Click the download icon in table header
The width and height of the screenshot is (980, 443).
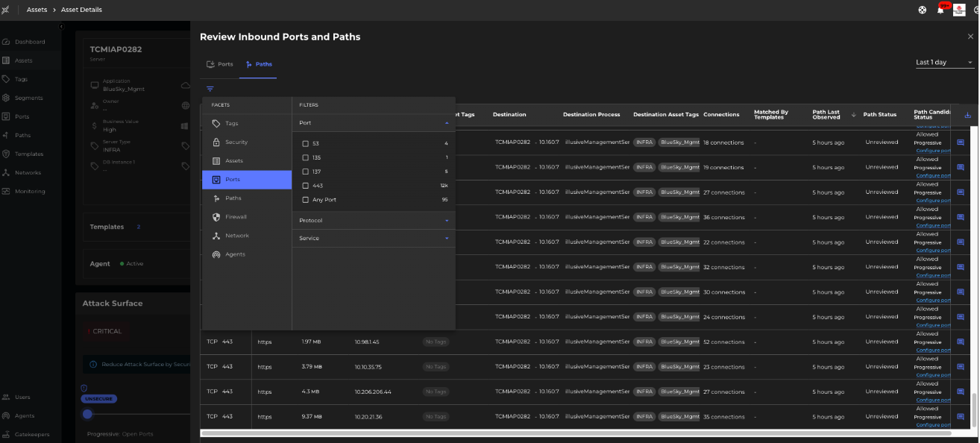pyautogui.click(x=968, y=115)
